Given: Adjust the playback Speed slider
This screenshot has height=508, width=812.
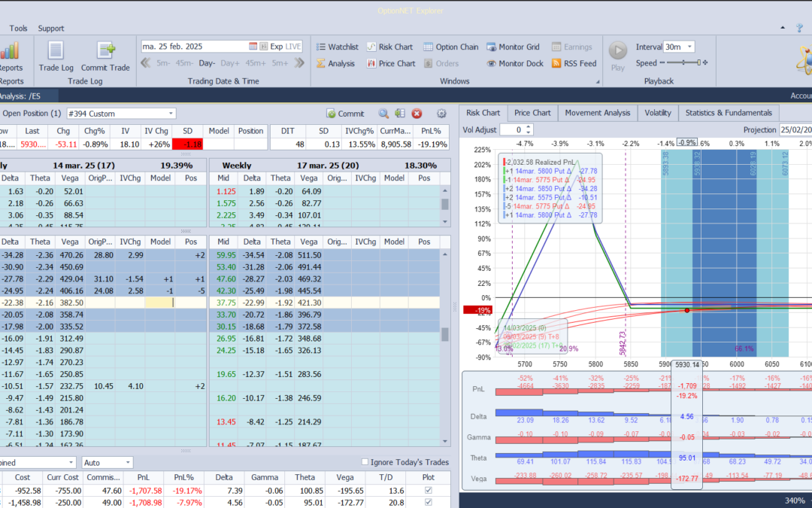Looking at the screenshot, I should 698,63.
